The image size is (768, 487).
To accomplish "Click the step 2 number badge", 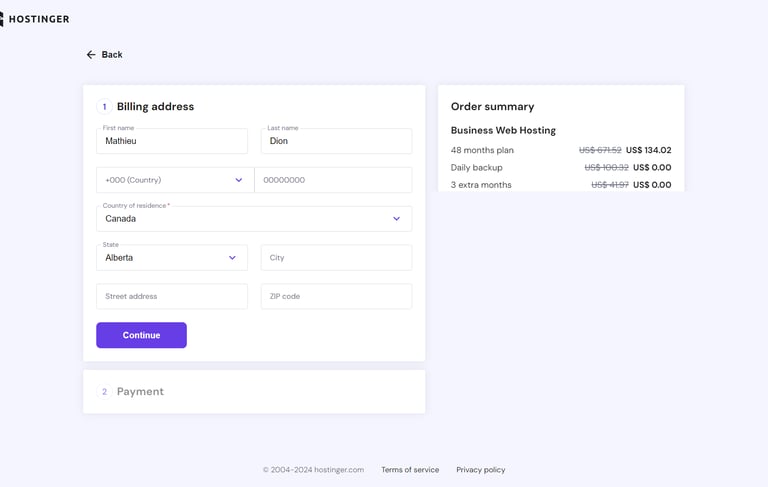I will 104,392.
